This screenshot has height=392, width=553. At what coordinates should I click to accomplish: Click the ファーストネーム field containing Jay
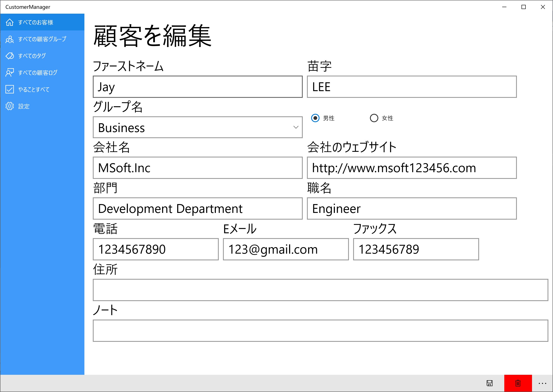click(197, 87)
